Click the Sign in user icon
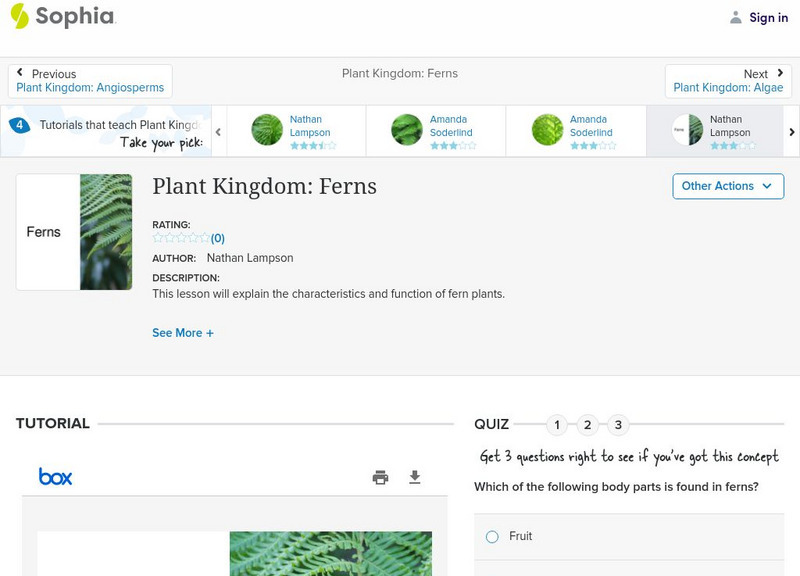 click(736, 17)
